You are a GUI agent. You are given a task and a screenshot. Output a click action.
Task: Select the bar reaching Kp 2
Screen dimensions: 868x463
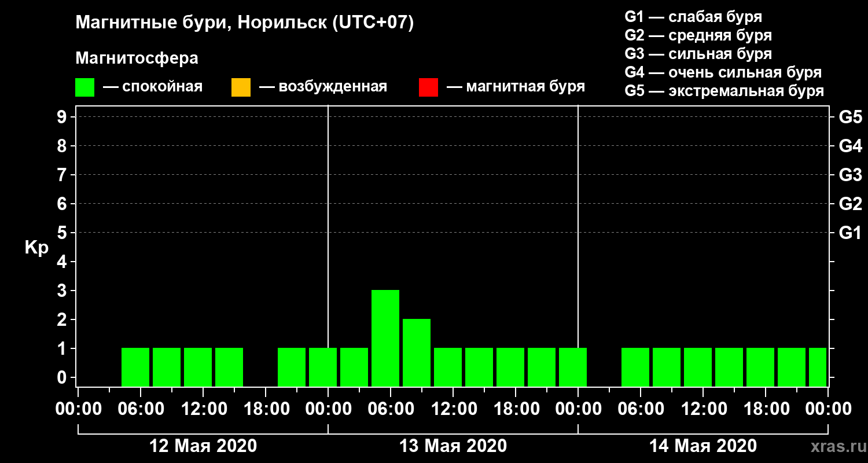[x=417, y=352]
